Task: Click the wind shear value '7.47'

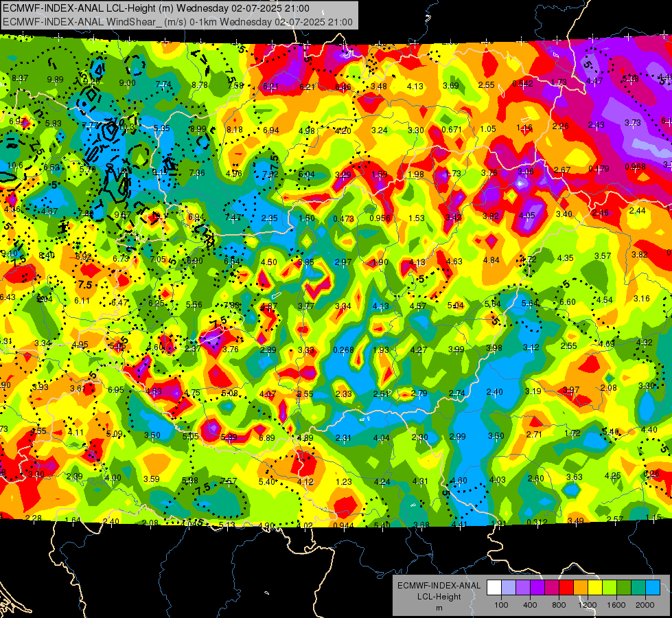Action: click(233, 218)
